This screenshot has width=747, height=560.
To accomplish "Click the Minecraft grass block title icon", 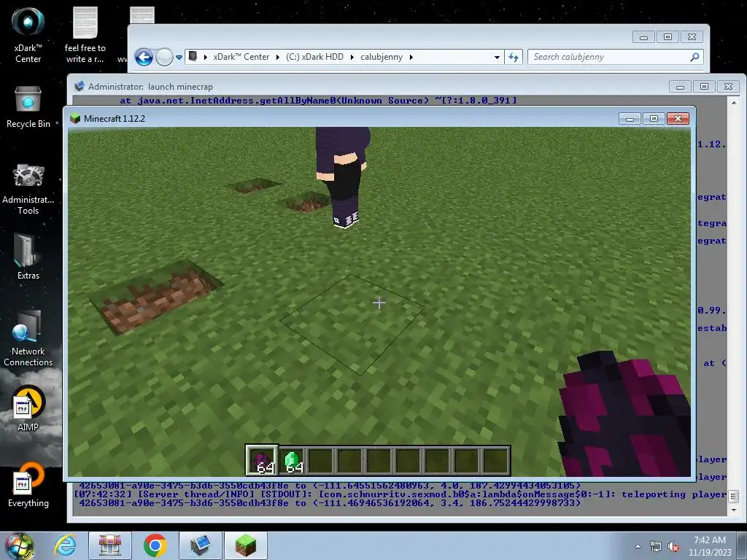I will point(75,118).
